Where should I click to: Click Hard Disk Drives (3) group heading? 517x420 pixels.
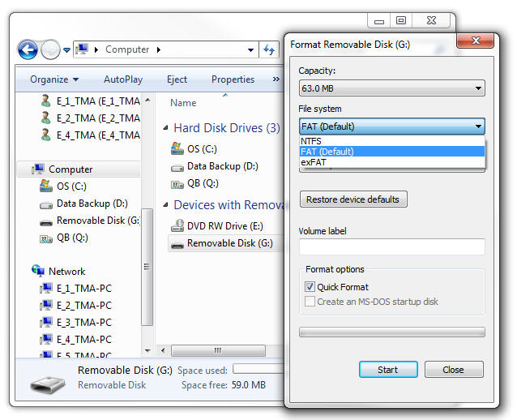227,128
